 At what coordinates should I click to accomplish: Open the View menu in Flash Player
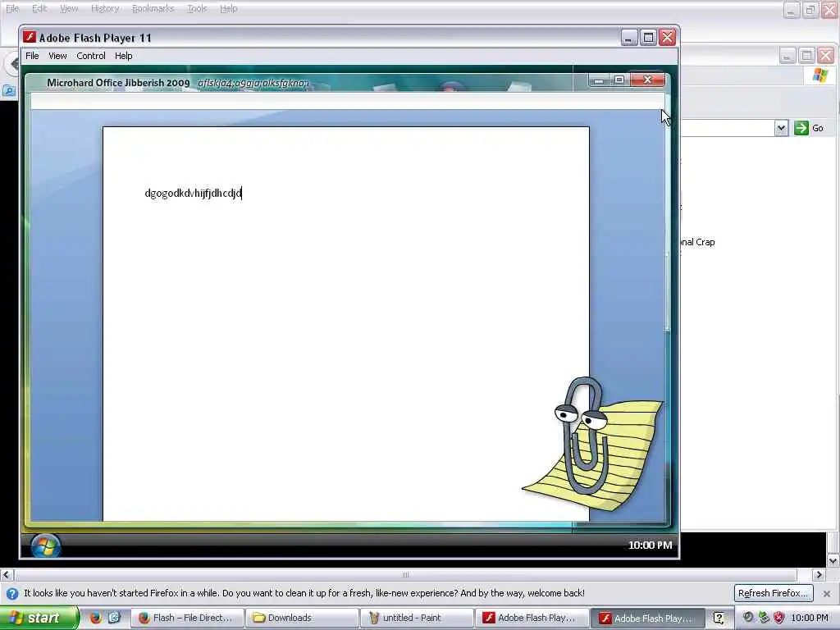tap(57, 56)
